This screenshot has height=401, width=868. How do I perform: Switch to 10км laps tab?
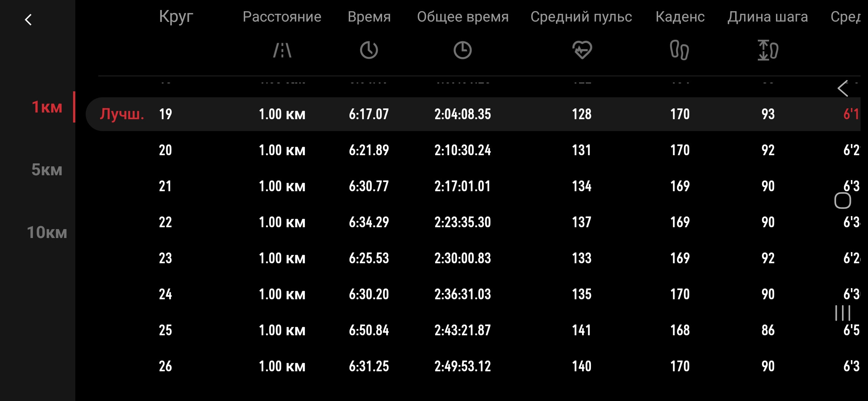[47, 232]
